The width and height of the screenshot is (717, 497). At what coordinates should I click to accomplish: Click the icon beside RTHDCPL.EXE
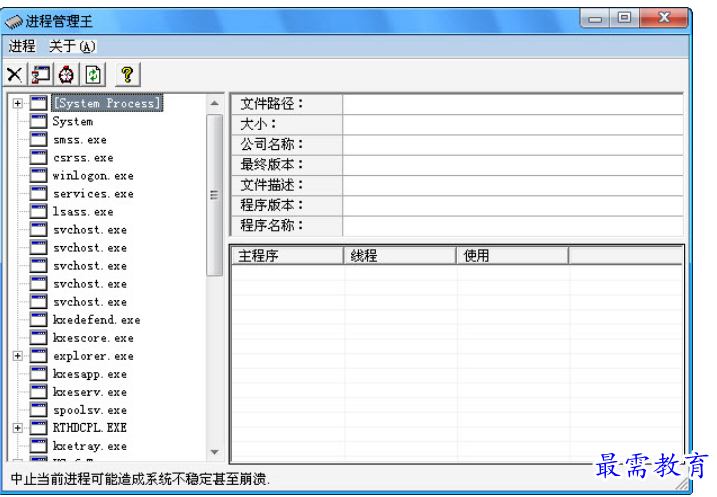tap(38, 428)
